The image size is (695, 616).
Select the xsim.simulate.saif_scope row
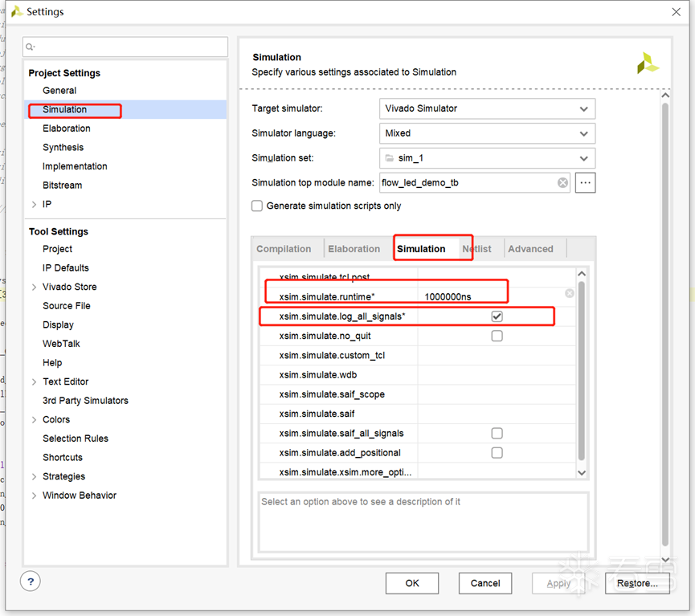[x=418, y=394]
